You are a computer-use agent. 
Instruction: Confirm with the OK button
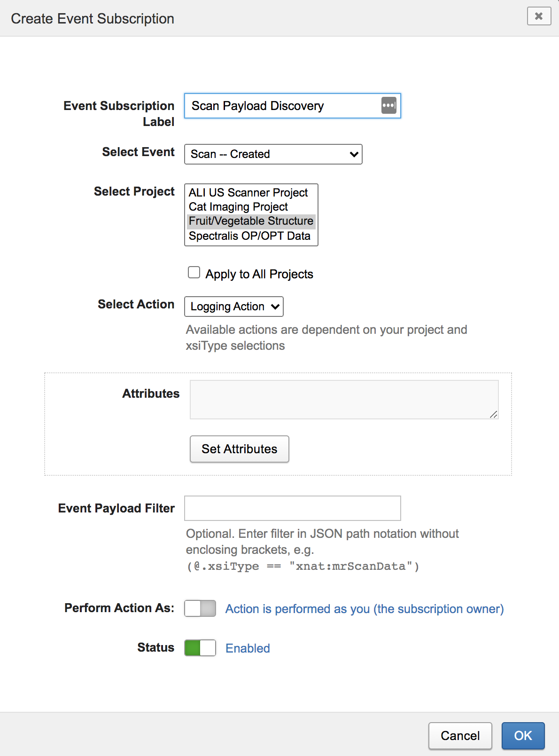point(523,735)
